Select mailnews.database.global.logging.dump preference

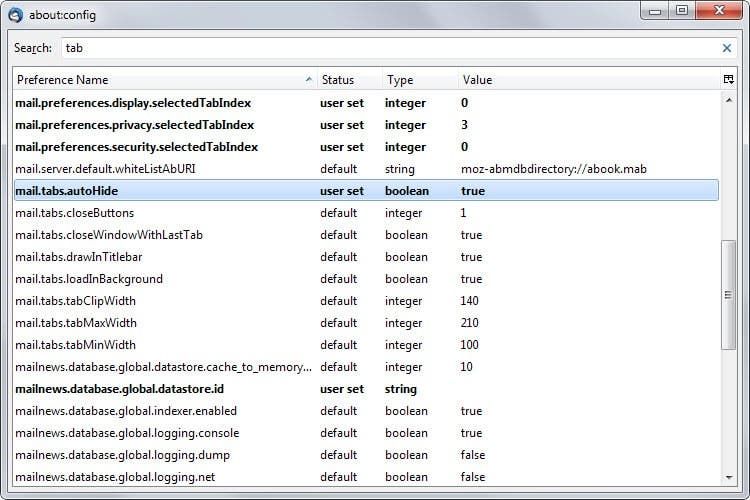[x=366, y=455]
